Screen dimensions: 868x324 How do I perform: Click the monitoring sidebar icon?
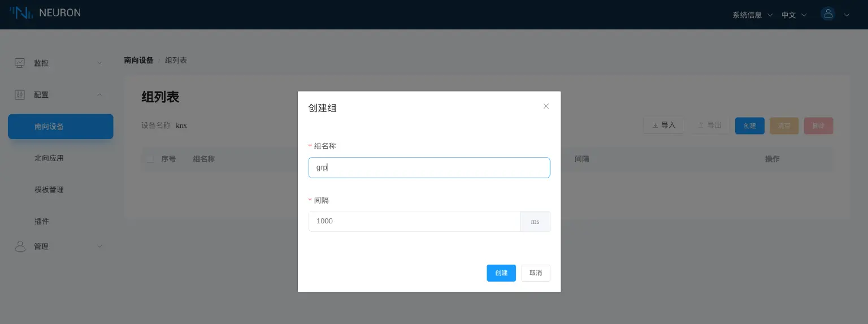click(x=20, y=63)
